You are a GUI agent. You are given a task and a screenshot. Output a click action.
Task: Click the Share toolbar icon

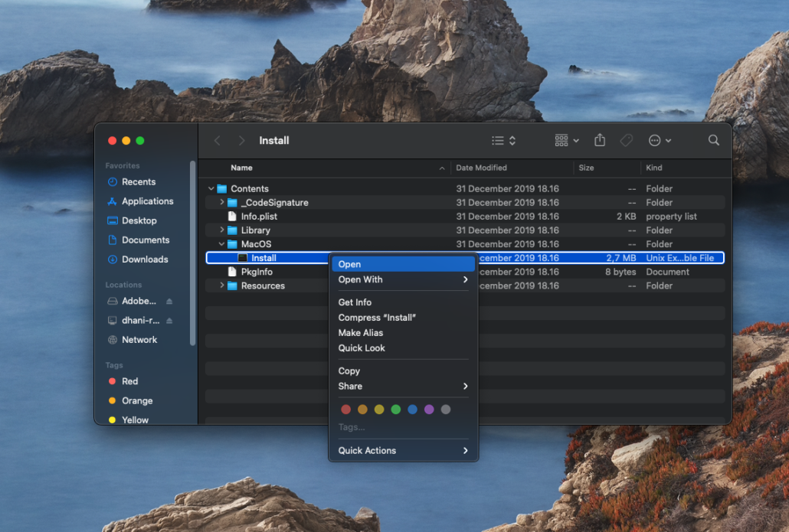pyautogui.click(x=600, y=141)
